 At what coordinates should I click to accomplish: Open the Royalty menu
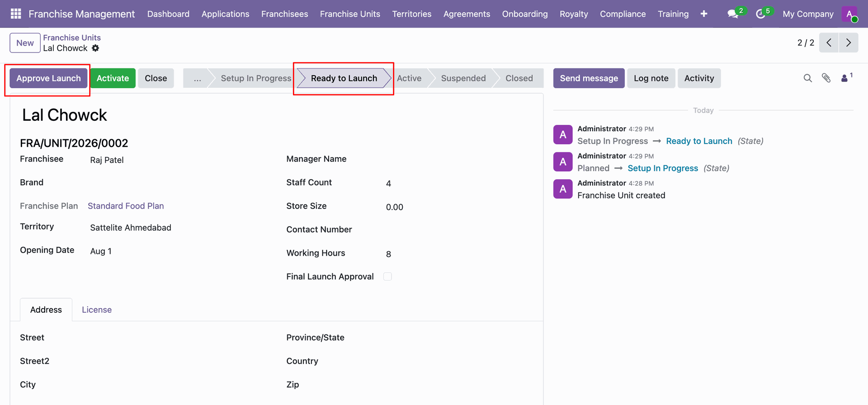(x=574, y=14)
